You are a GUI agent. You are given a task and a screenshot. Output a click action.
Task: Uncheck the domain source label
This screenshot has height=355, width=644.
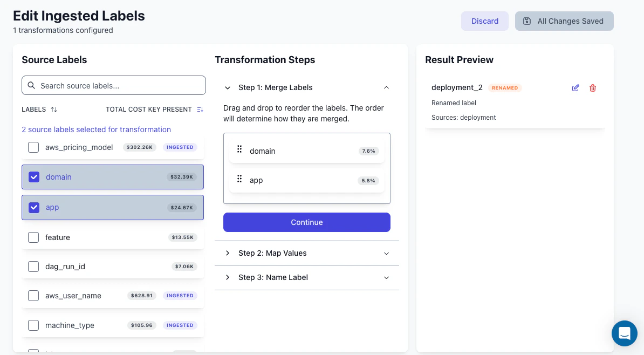(x=34, y=177)
